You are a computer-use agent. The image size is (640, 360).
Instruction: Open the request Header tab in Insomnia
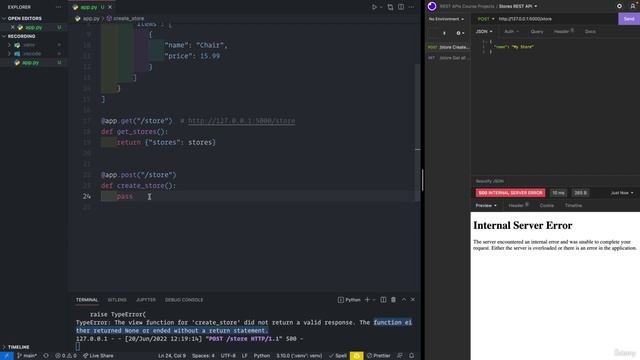(564, 31)
